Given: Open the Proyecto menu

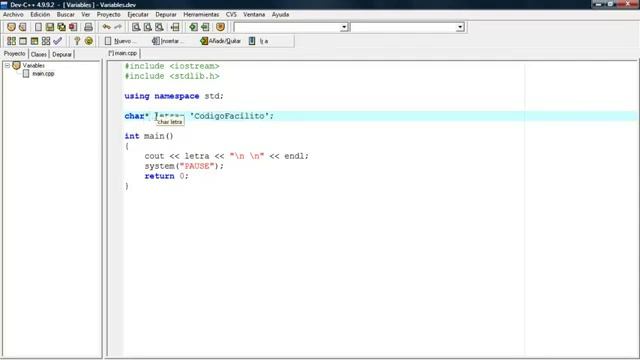Looking at the screenshot, I should click(109, 14).
